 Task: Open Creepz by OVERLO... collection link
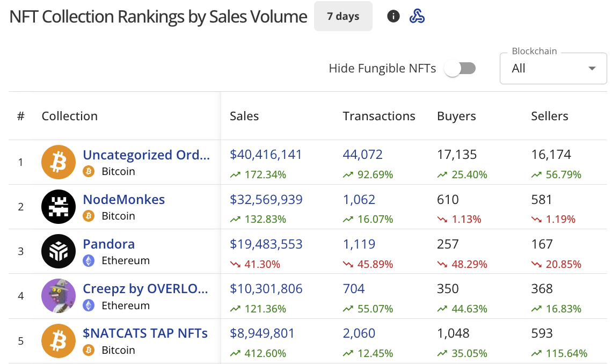click(145, 289)
